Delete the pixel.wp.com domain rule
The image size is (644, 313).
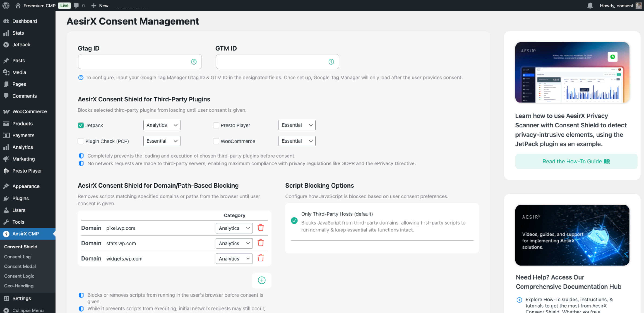coord(261,228)
